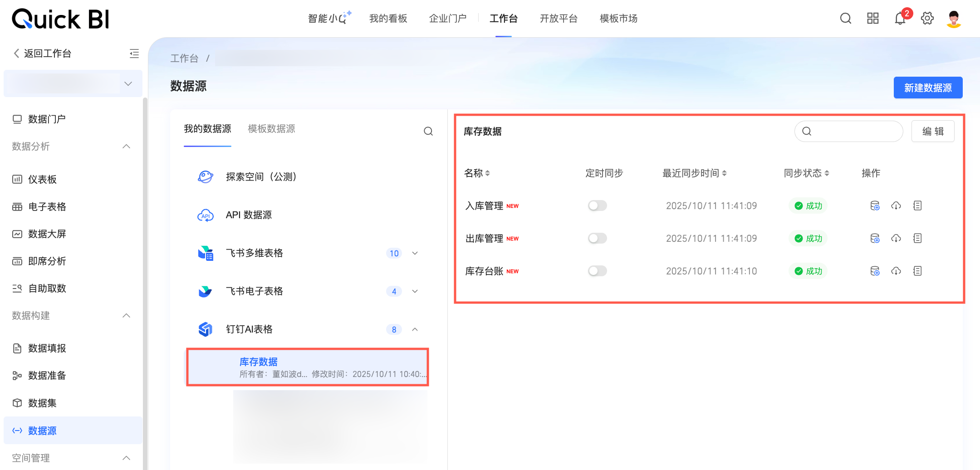Select 工作台 in top navigation

point(504,18)
